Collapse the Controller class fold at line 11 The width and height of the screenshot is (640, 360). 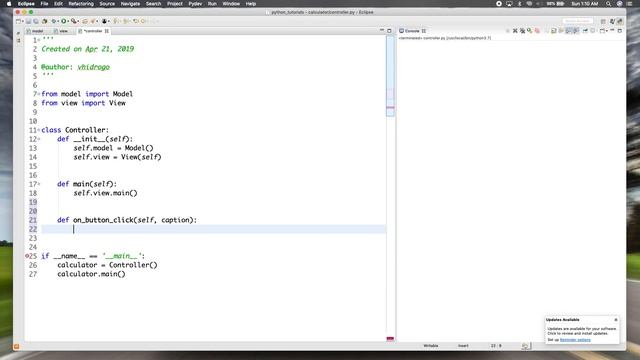point(39,130)
